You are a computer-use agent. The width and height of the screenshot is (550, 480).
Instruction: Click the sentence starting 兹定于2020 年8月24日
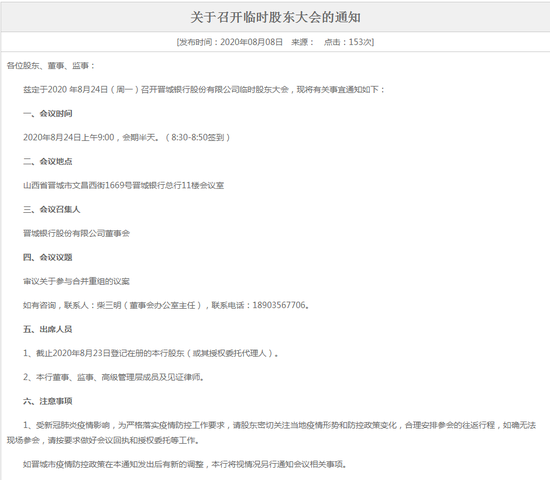(204, 89)
